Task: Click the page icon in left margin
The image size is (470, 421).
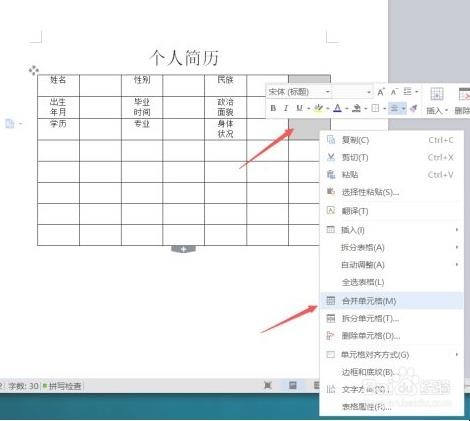Action: point(10,124)
